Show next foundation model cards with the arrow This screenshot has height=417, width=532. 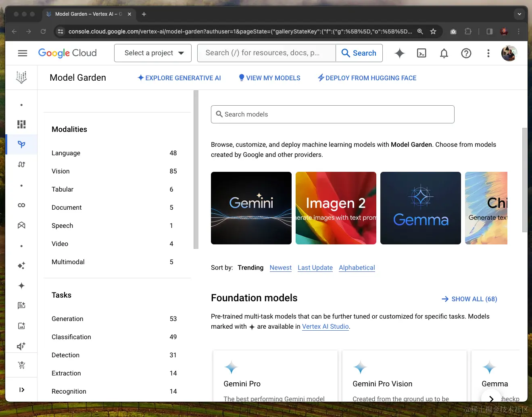click(491, 398)
